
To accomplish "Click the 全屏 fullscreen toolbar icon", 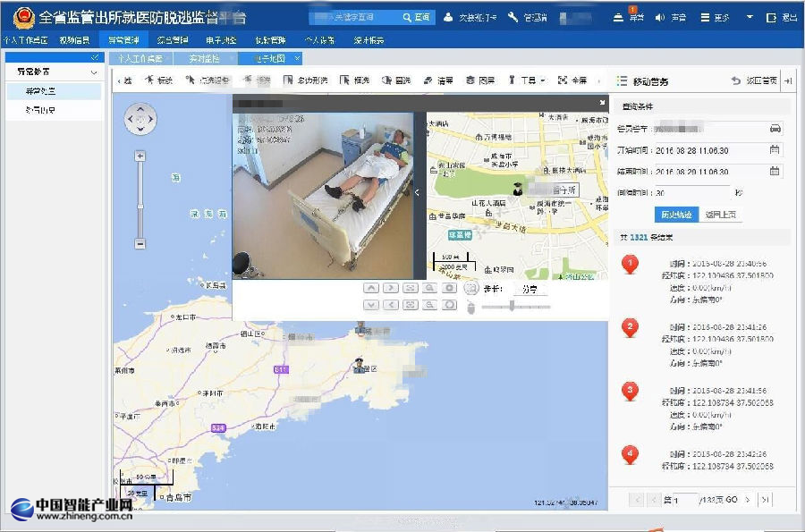I will coord(572,80).
